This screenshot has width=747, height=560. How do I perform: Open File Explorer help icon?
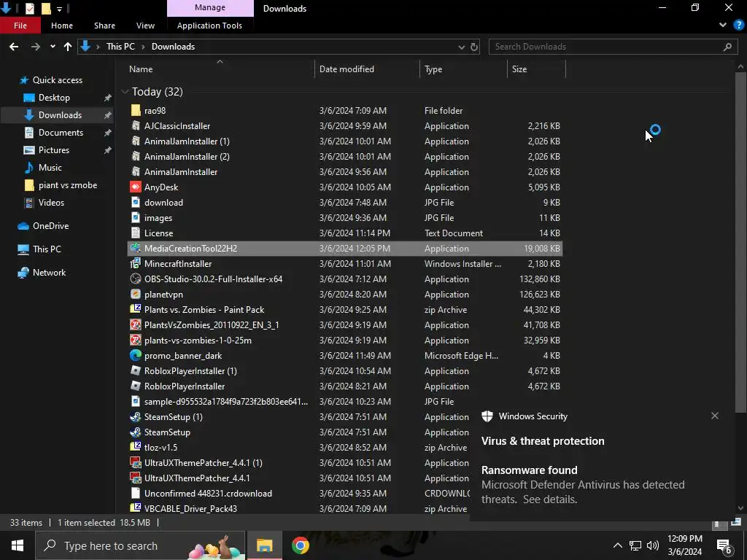click(738, 26)
